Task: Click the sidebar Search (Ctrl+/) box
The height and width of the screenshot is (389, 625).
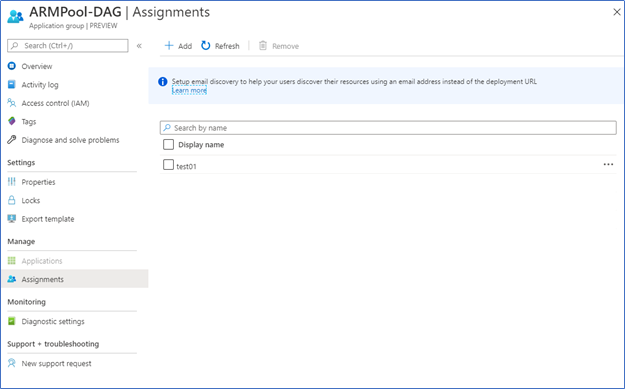Action: (x=68, y=45)
